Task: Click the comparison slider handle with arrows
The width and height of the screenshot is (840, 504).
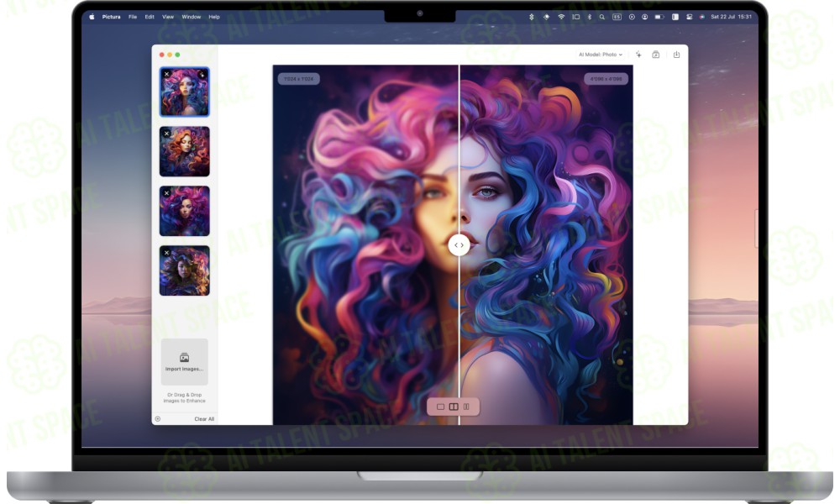Action: (x=459, y=244)
